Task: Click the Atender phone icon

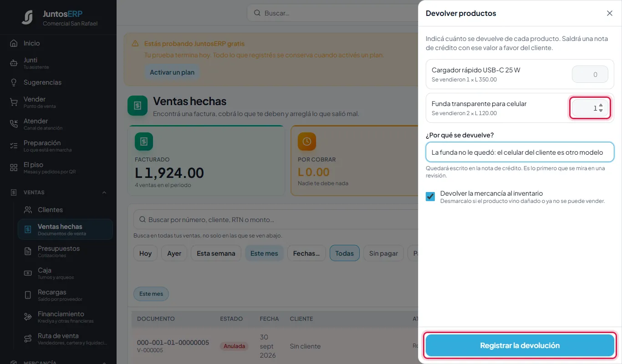Action: click(14, 124)
